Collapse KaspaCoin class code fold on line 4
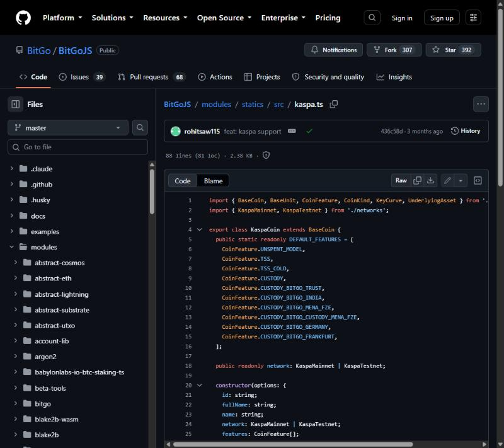 (199, 229)
